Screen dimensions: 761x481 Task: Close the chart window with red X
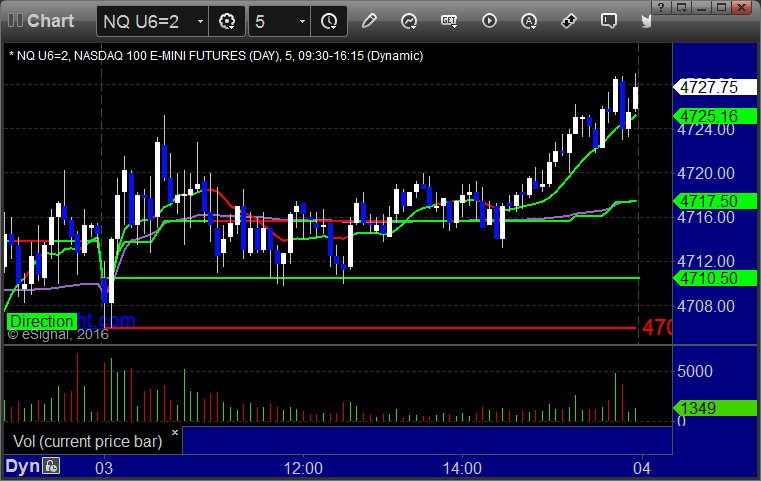point(742,7)
